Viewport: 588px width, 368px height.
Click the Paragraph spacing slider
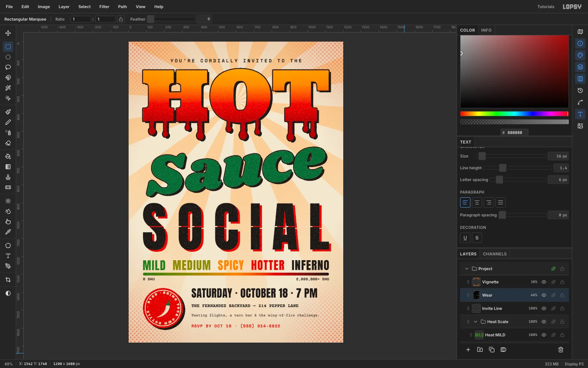pos(522,215)
